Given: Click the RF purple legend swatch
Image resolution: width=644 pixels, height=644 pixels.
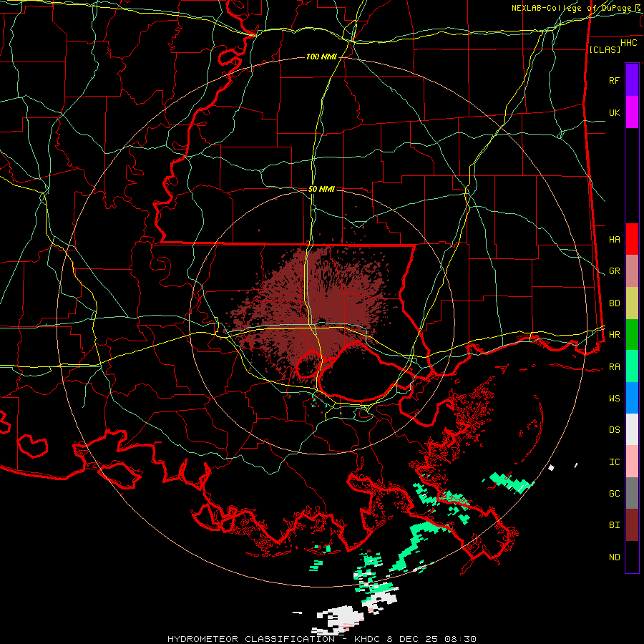Looking at the screenshot, I should 632,80.
